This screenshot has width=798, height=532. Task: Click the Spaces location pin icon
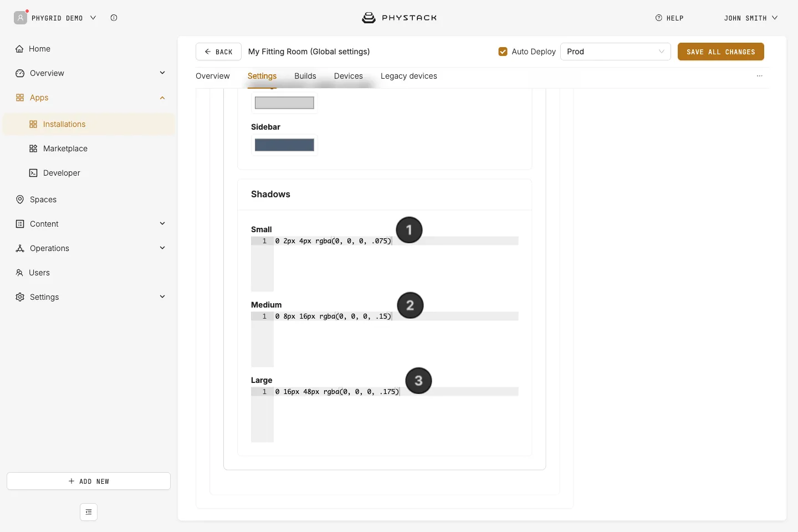coord(20,199)
